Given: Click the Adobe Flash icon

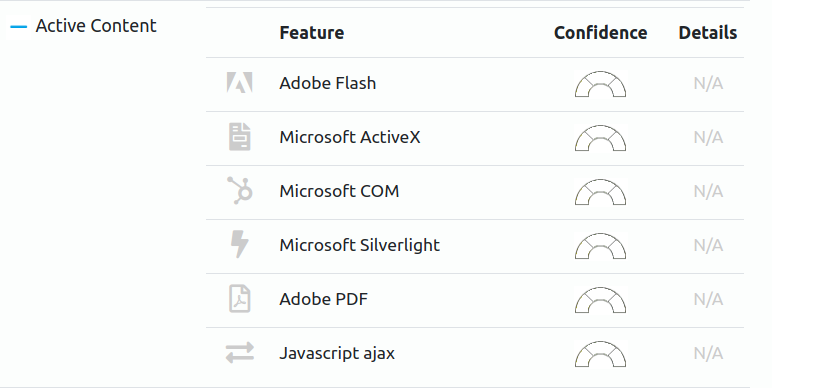Looking at the screenshot, I should tap(239, 83).
